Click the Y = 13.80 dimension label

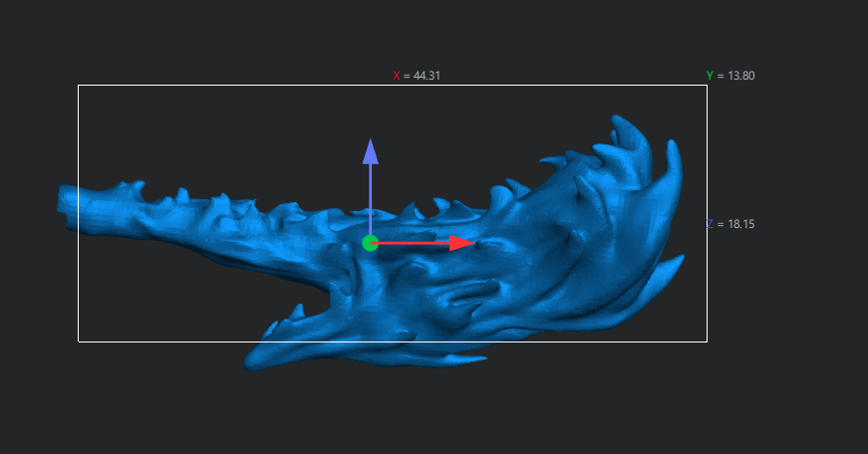coord(736,76)
